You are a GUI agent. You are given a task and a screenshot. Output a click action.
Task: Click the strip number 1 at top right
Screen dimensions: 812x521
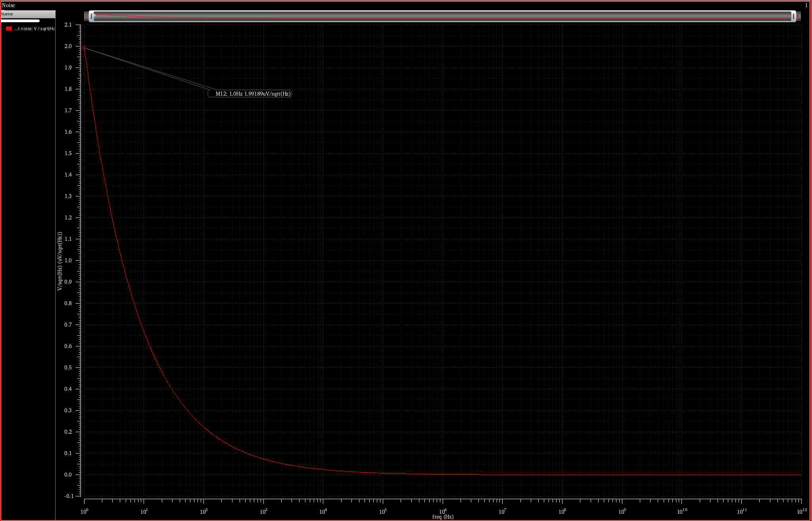806,5
